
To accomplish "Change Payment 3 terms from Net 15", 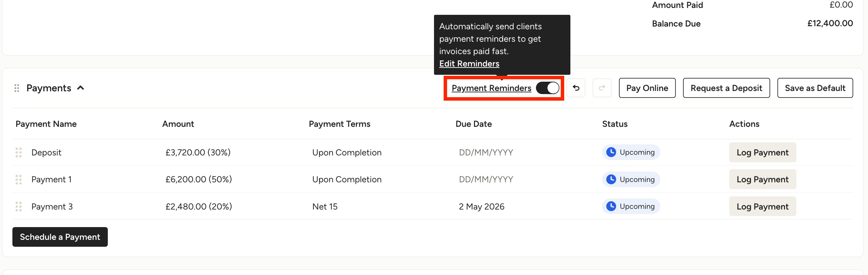I will [325, 206].
